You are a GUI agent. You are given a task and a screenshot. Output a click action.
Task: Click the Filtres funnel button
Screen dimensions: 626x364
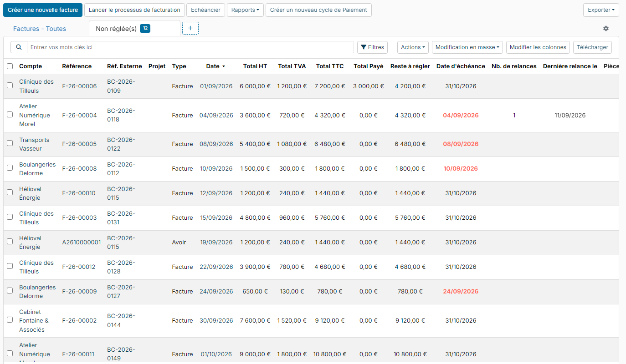372,47
